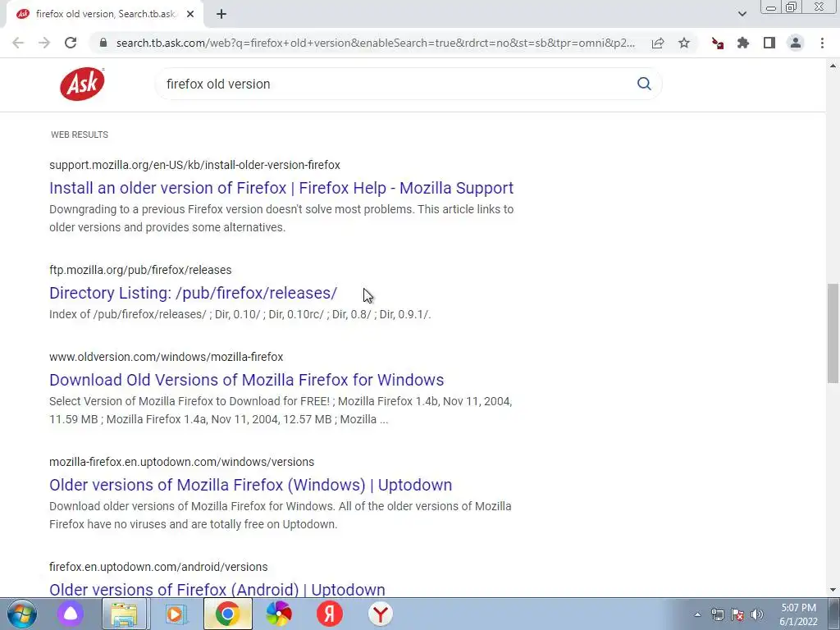
Task: Open the Extensions puzzle icon
Action: coord(743,43)
